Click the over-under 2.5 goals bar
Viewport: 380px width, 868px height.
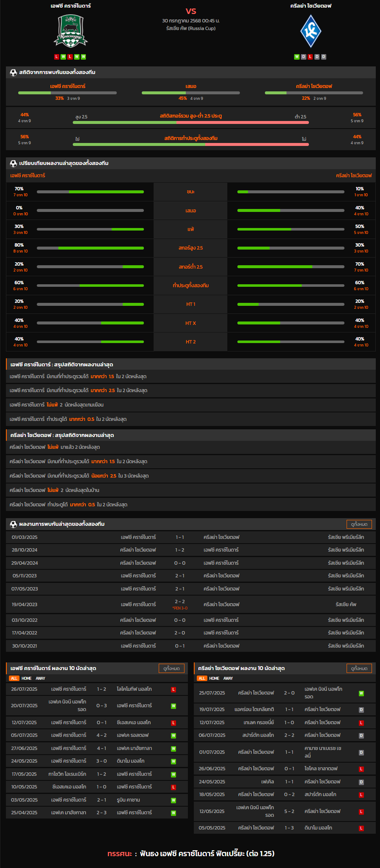point(191,122)
